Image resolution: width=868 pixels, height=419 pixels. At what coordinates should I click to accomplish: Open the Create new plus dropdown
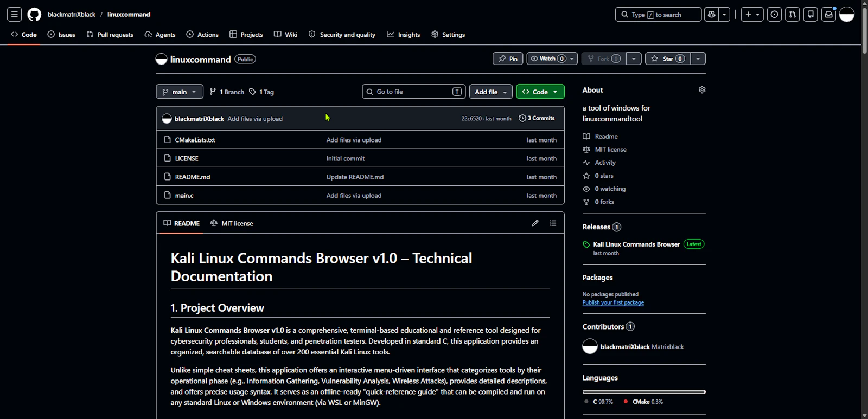tap(752, 15)
